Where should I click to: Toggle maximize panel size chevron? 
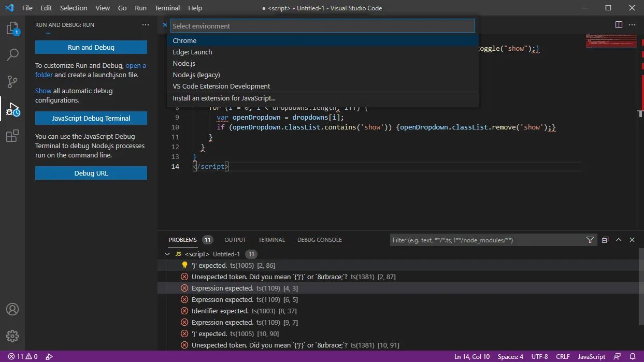pyautogui.click(x=619, y=240)
